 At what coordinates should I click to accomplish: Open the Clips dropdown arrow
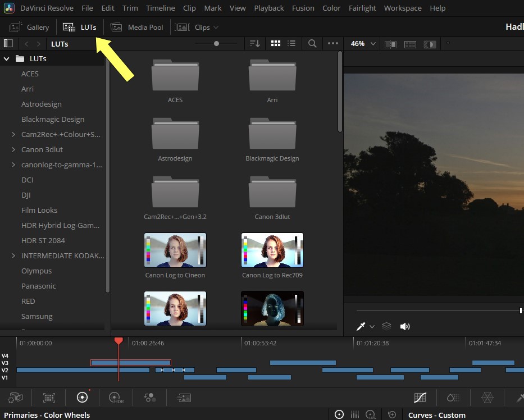216,28
